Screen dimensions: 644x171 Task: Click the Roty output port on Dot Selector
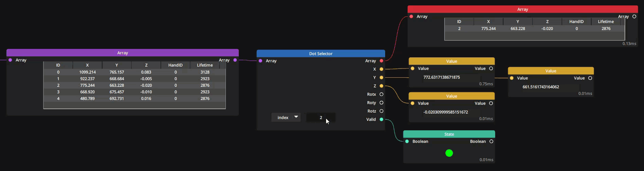point(381,103)
